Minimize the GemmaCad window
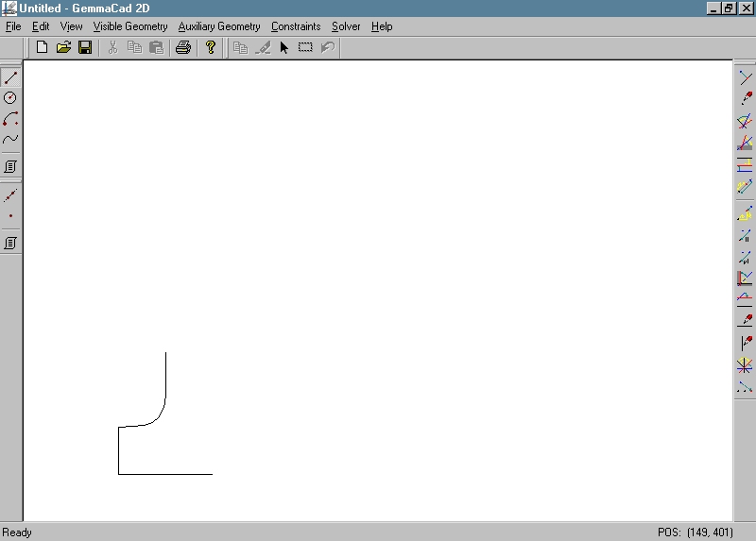The height and width of the screenshot is (541, 756). pyautogui.click(x=713, y=8)
